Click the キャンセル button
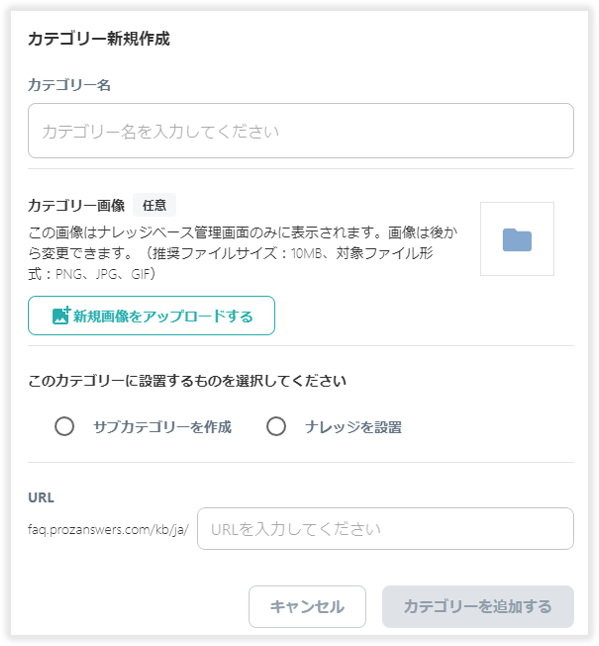 pyautogui.click(x=307, y=606)
